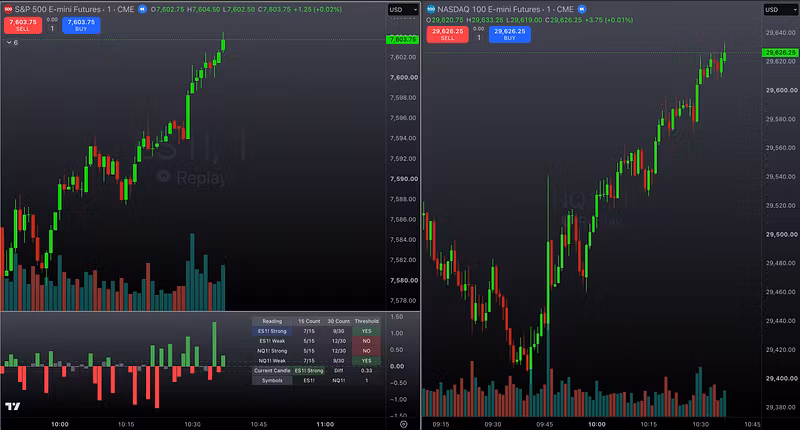Click the blue replay icon beside S&P 500 title

142,9
